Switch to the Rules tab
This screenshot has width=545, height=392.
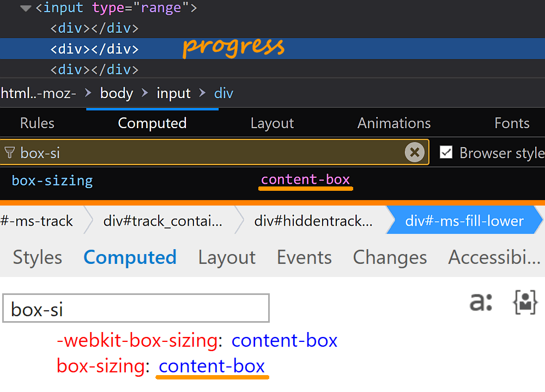[37, 123]
